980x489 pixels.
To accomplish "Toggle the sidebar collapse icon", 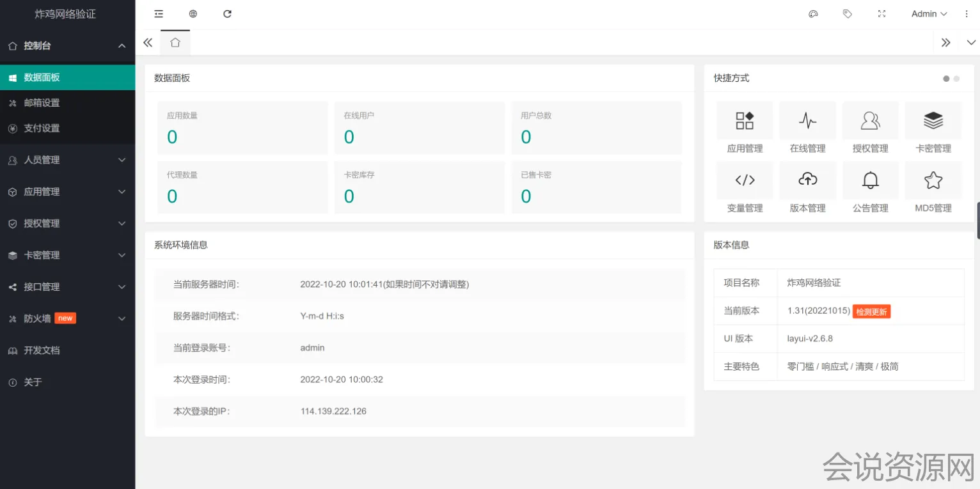I will point(159,14).
